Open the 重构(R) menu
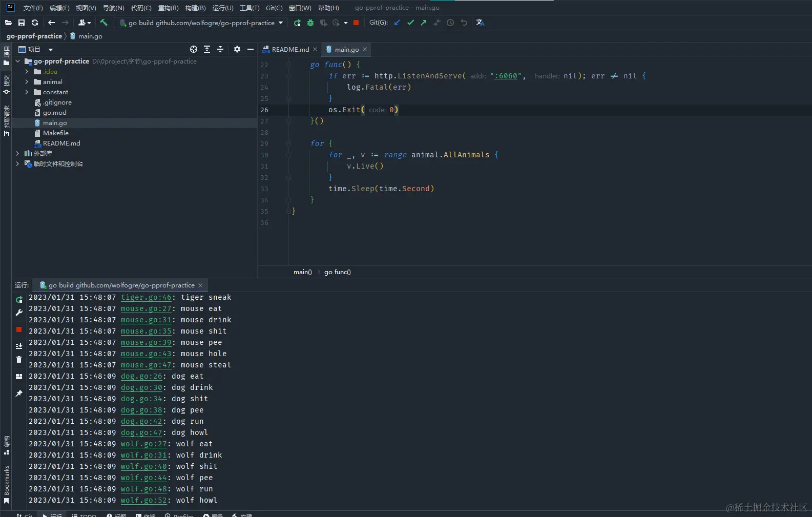This screenshot has height=517, width=812. click(x=168, y=8)
